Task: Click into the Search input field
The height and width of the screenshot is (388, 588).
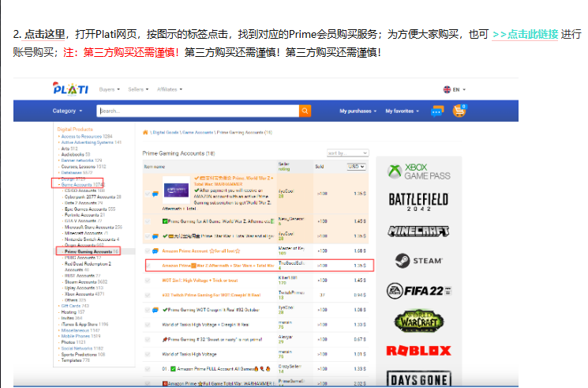Action: point(197,111)
